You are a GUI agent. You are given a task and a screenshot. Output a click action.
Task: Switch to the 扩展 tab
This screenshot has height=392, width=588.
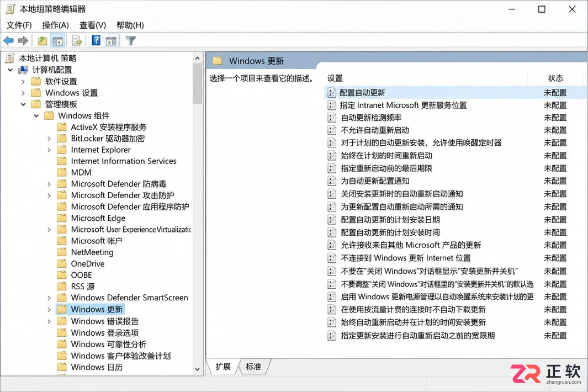point(223,367)
